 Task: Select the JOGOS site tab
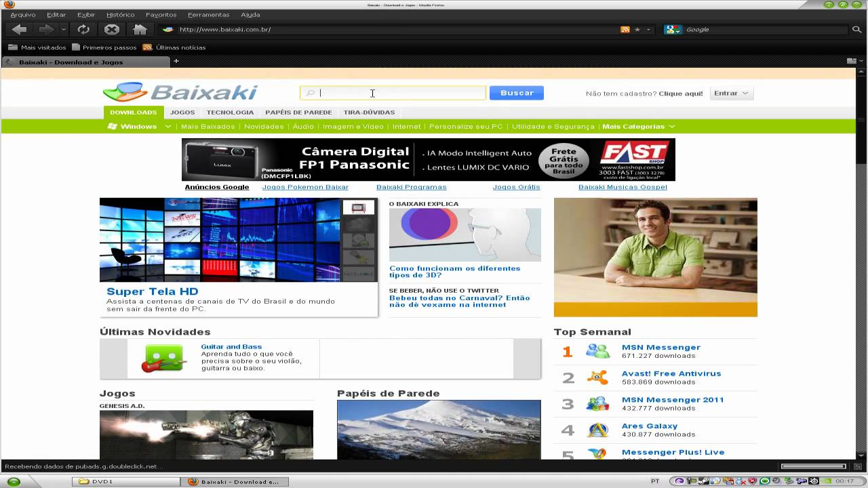coord(182,113)
